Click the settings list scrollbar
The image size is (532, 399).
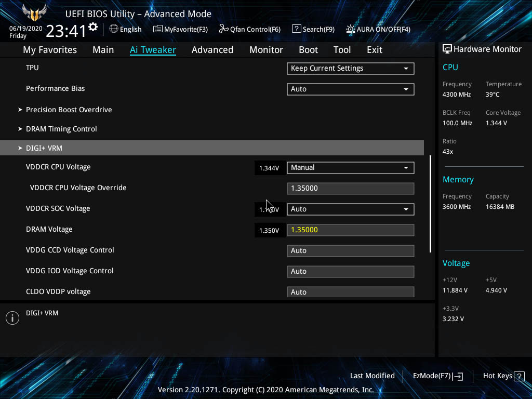pos(431,204)
